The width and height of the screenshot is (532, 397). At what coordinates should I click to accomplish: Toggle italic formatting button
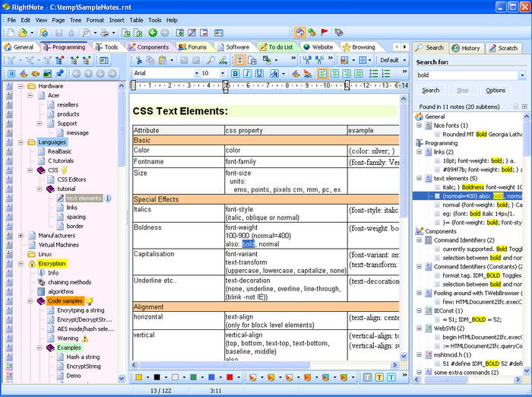(247, 74)
